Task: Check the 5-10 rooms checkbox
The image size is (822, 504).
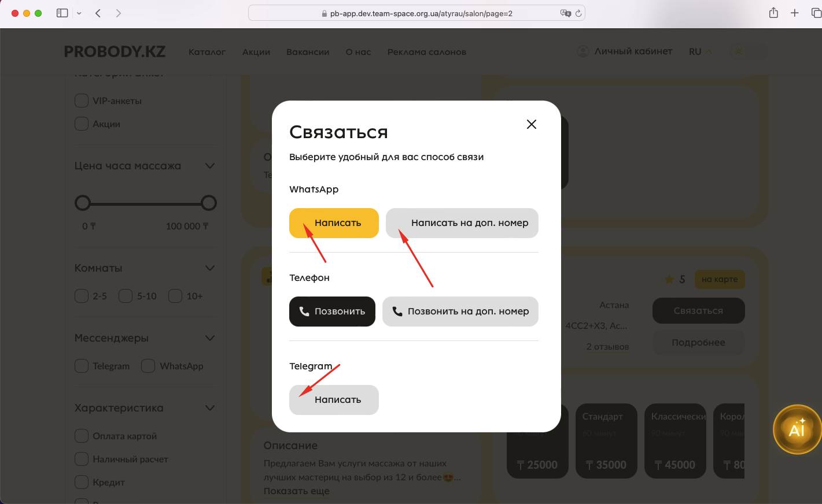Action: (126, 296)
